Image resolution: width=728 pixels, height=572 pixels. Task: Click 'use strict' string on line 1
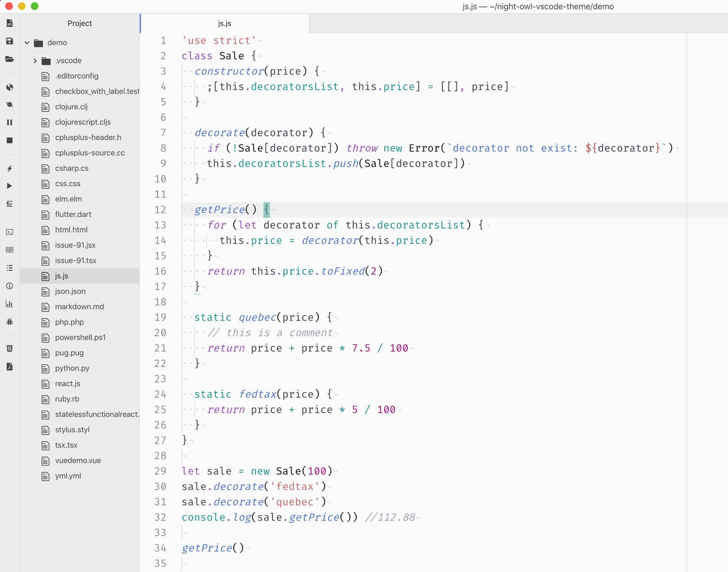(x=219, y=41)
